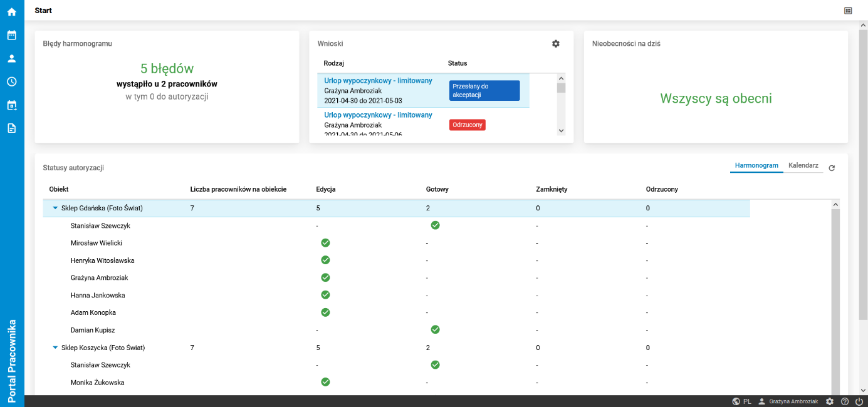Image resolution: width=868 pixels, height=407 pixels.
Task: Click the status table vertical scrollbar
Action: (835, 301)
